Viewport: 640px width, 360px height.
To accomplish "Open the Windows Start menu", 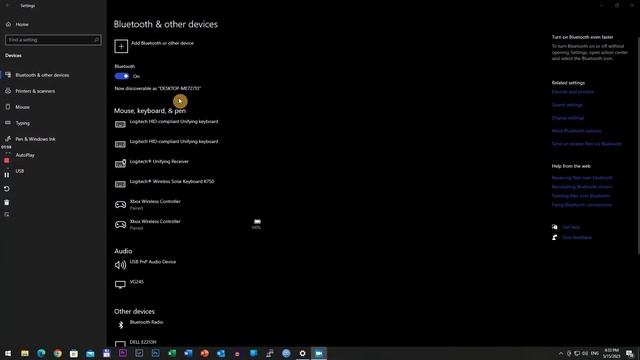I will click(x=8, y=353).
